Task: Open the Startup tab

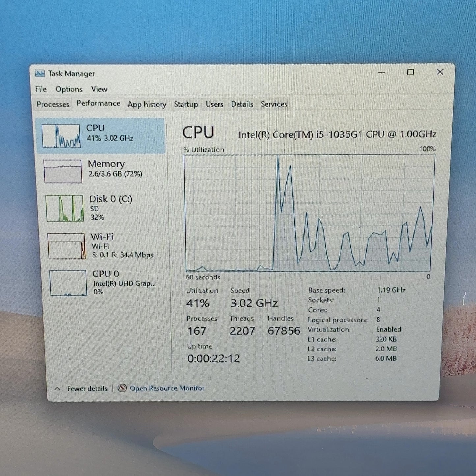Action: tap(186, 104)
